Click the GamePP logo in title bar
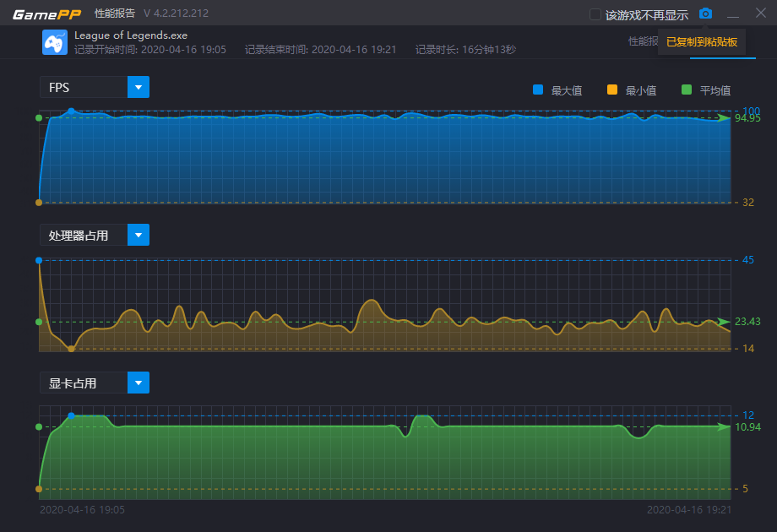This screenshot has height=532, width=777. tap(46, 14)
